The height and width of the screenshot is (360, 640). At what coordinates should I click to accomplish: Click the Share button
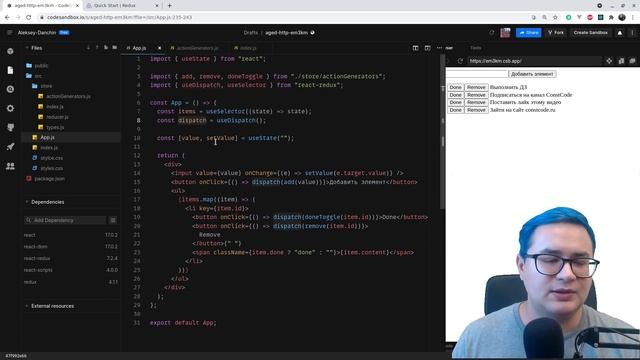tap(529, 33)
